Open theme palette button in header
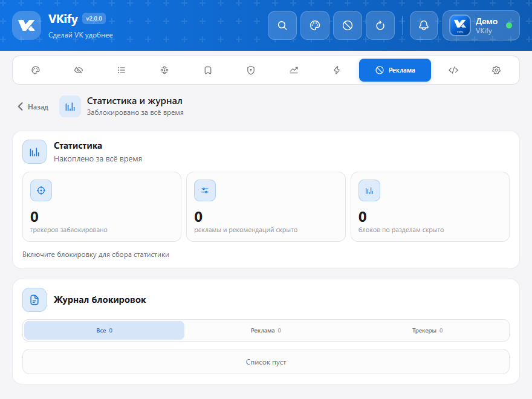The image size is (532, 399). (315, 25)
